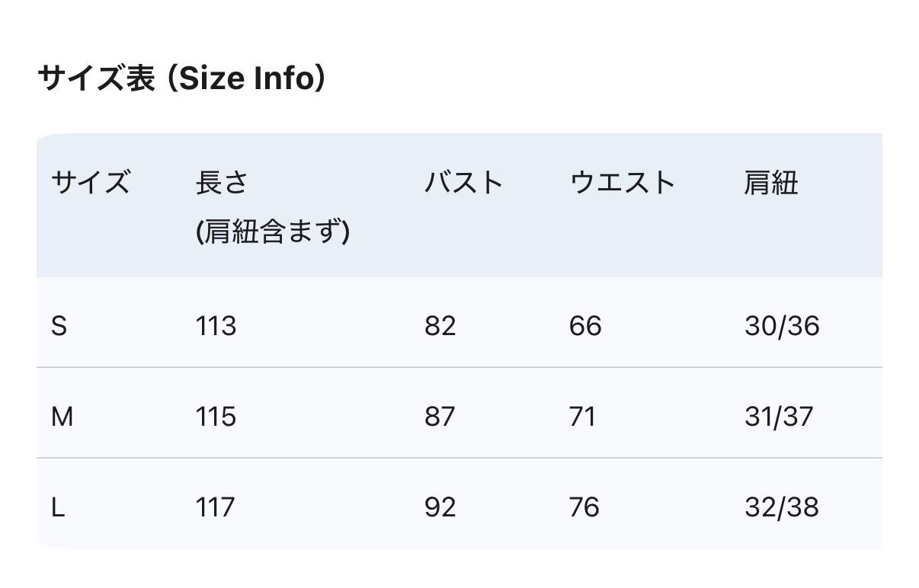Click the 長さ (肩紐含まず) column header
The image size is (919, 588).
(x=272, y=206)
